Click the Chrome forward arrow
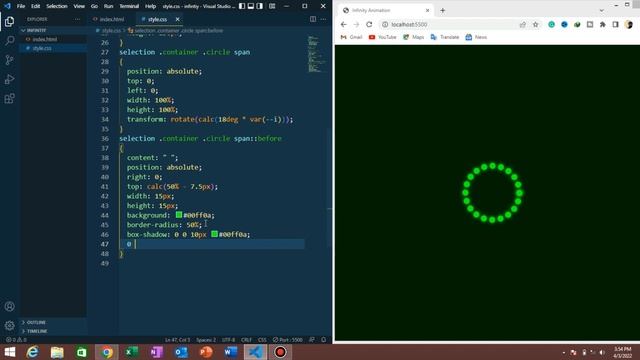The image size is (640, 360). coord(356,24)
